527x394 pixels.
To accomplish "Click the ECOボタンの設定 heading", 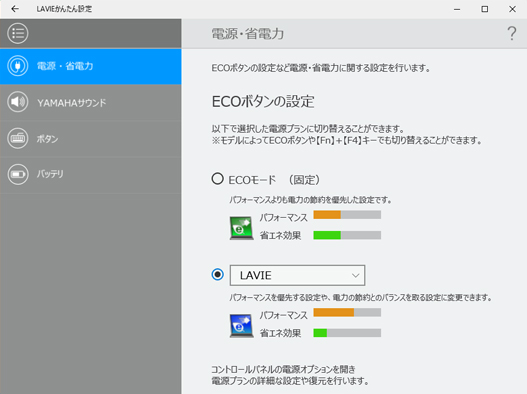I will pos(263,102).
